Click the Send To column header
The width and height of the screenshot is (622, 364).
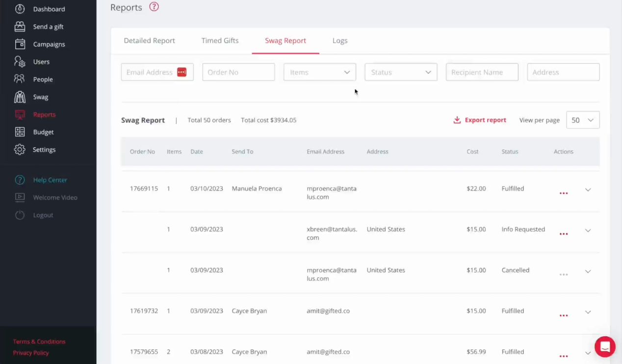[x=242, y=152]
